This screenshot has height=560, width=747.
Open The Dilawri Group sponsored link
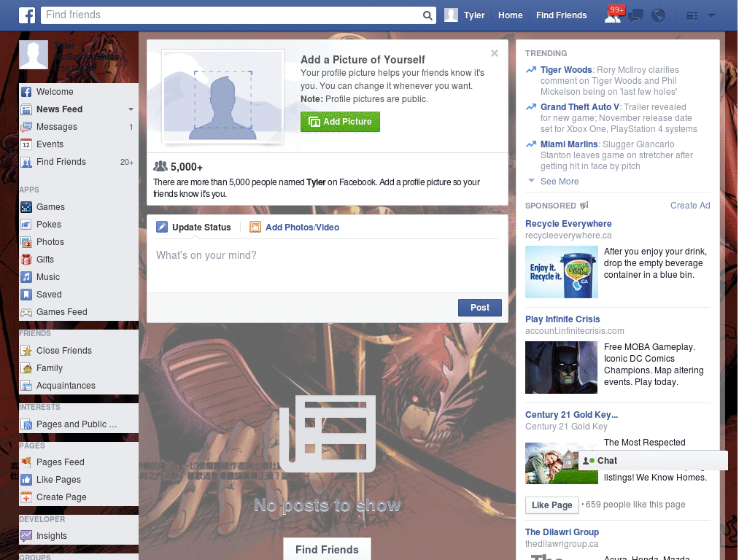(x=562, y=532)
